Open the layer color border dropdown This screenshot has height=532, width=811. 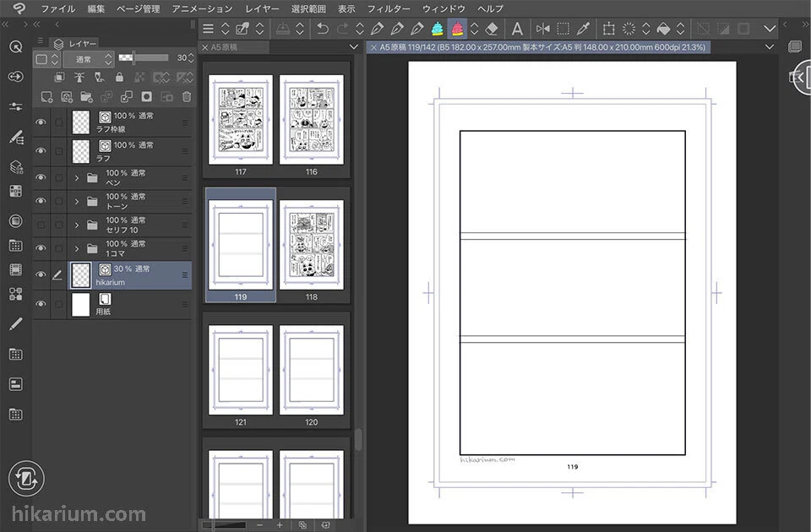46,59
